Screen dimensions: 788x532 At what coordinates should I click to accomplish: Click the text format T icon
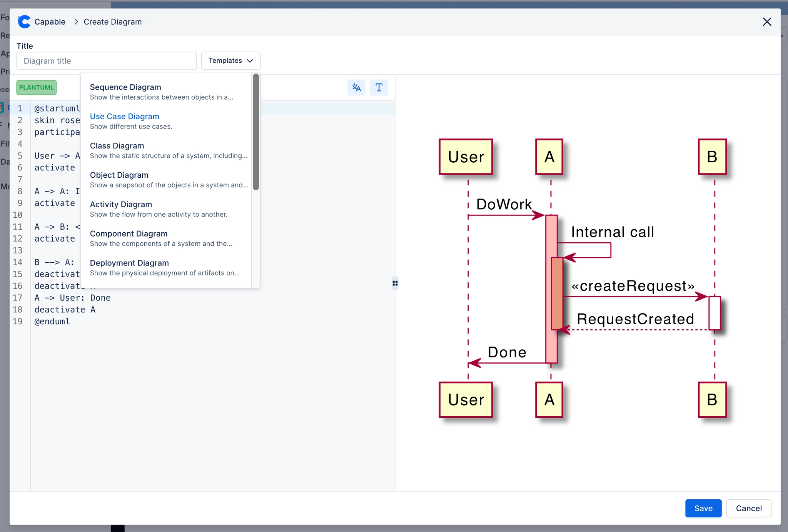click(379, 88)
